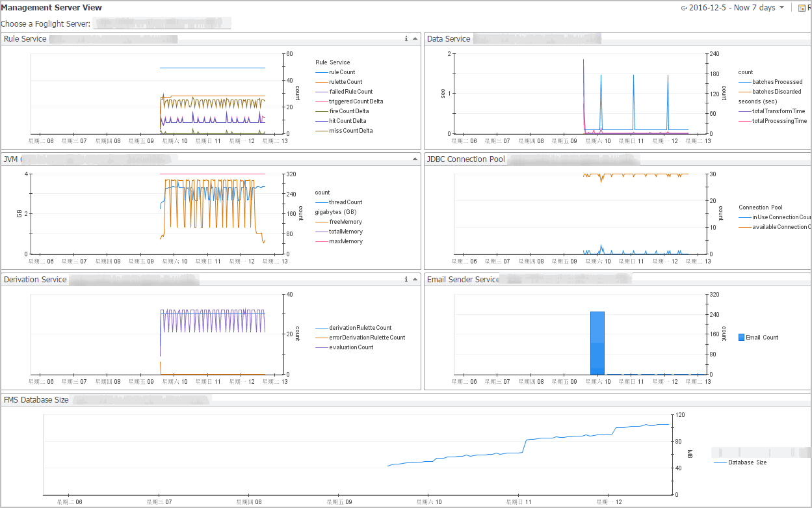
Task: Click the batchesProcessed legend entry
Action: [x=777, y=82]
